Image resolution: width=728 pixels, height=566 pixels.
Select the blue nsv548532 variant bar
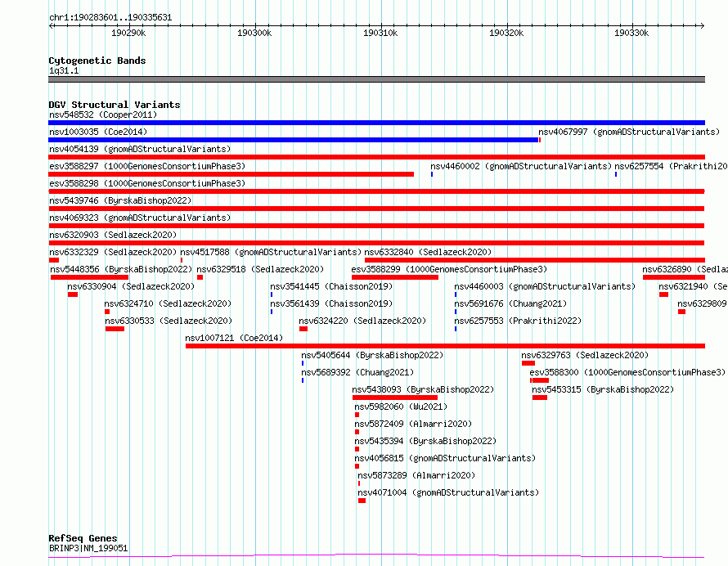(x=376, y=123)
